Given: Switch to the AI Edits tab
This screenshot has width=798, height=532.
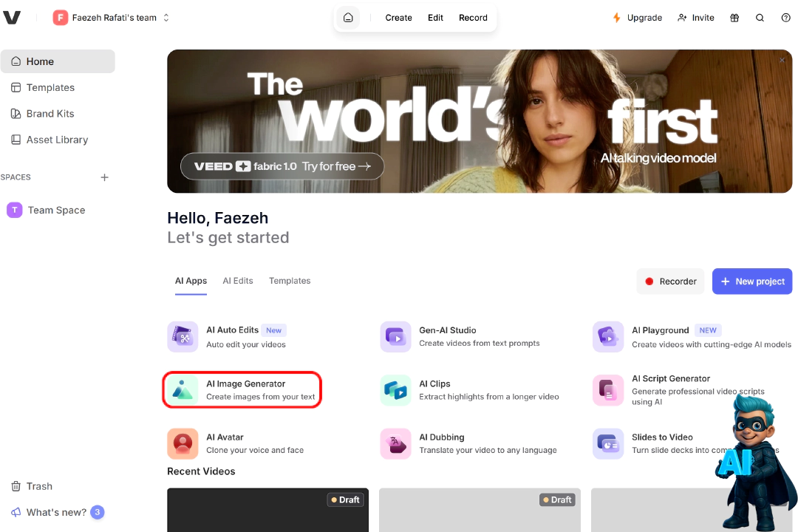Looking at the screenshot, I should (238, 281).
